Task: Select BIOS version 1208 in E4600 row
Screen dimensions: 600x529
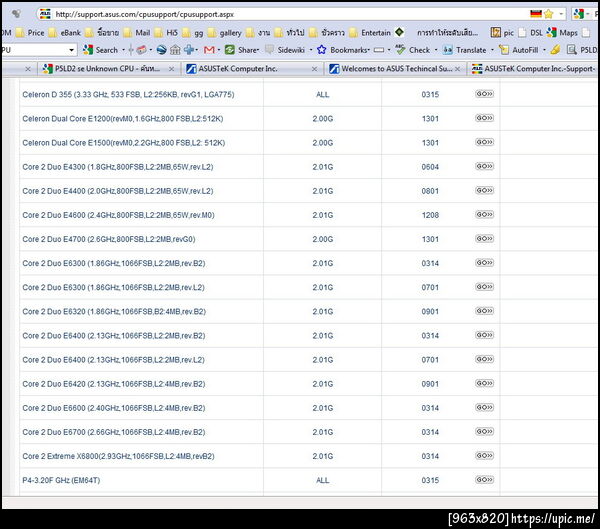Action: [x=430, y=215]
